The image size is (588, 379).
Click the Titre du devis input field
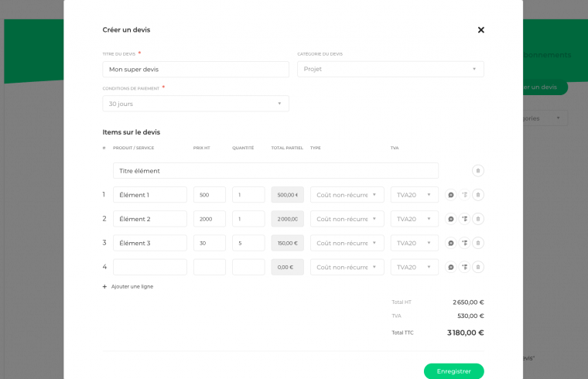(x=196, y=70)
